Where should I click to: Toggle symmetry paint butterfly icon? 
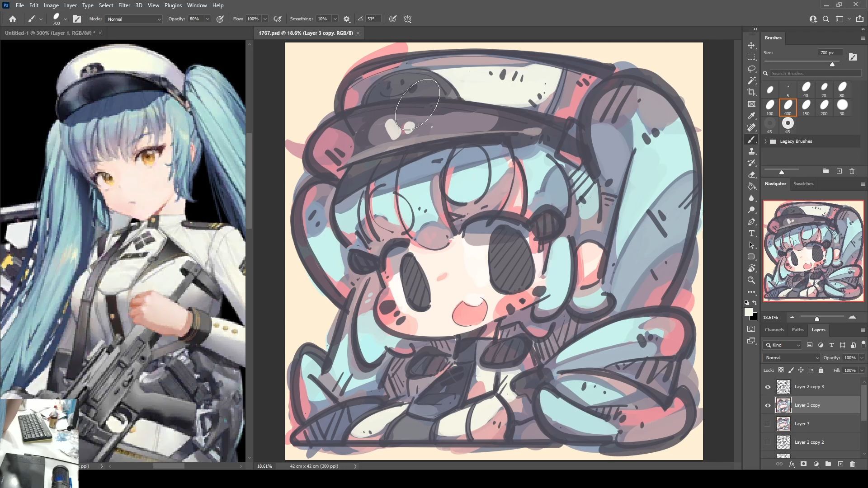[x=407, y=19]
